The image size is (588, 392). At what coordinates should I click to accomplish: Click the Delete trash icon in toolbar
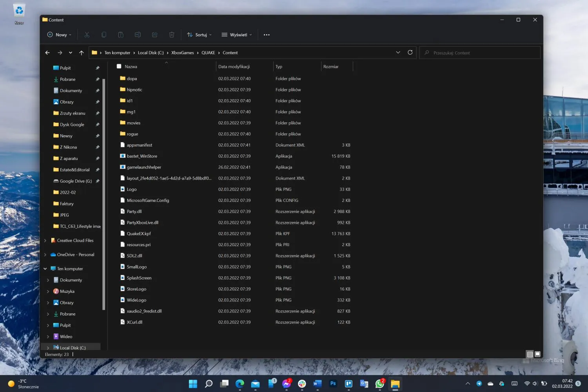point(172,35)
